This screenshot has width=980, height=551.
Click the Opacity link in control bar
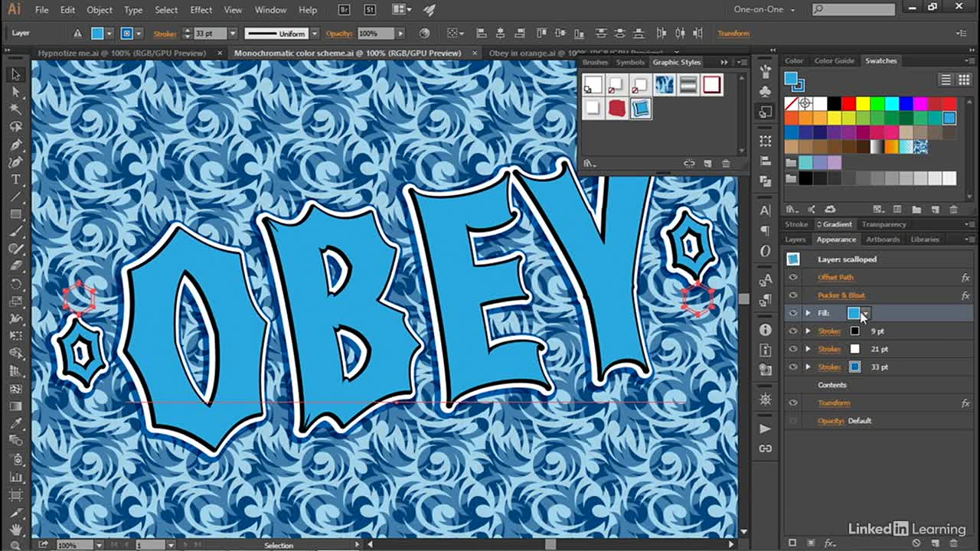[338, 34]
